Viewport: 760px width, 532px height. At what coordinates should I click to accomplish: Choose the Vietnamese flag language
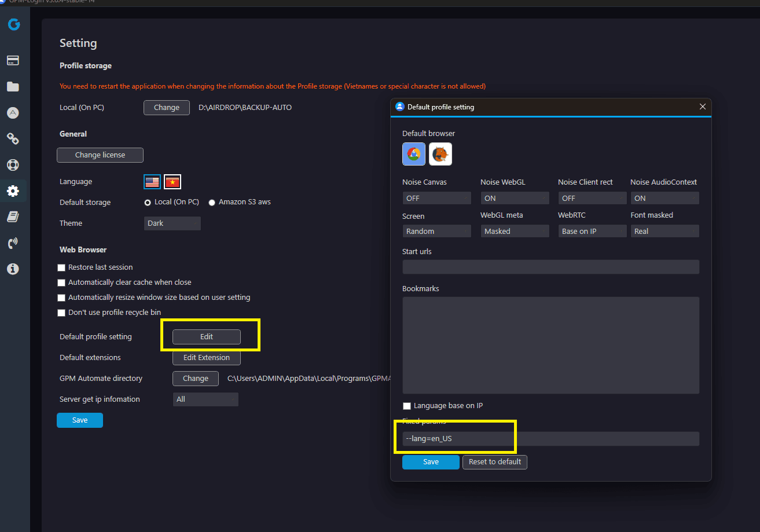[x=172, y=182]
